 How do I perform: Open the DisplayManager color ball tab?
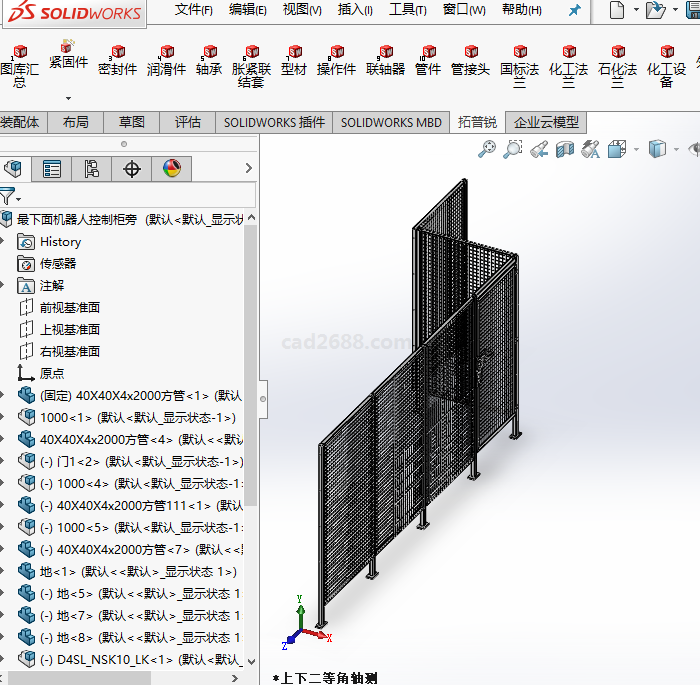171,169
